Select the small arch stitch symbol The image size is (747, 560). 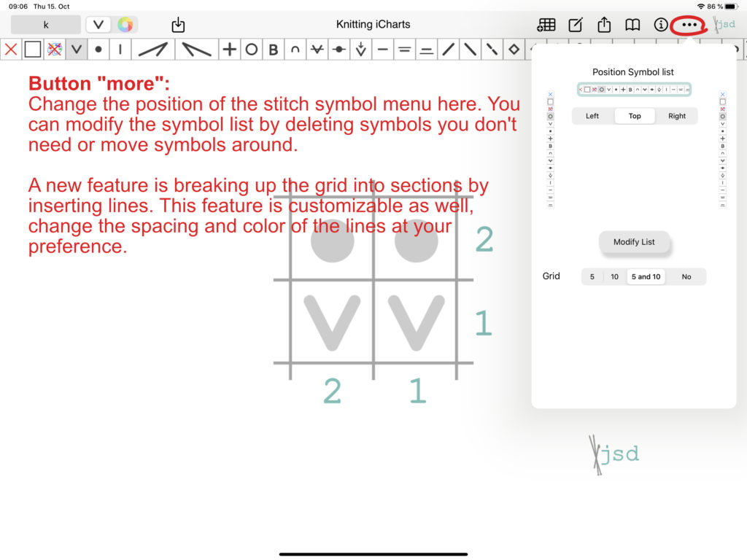point(295,49)
